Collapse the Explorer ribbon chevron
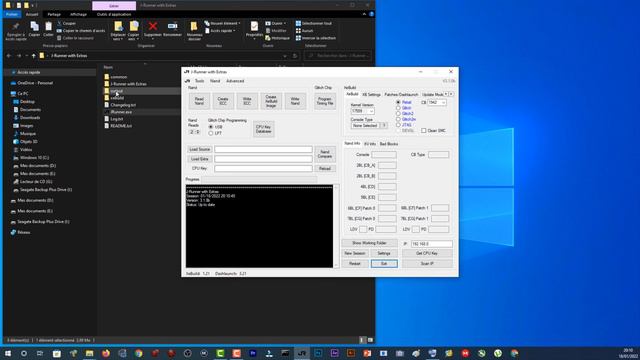640x360 pixels. (364, 14)
